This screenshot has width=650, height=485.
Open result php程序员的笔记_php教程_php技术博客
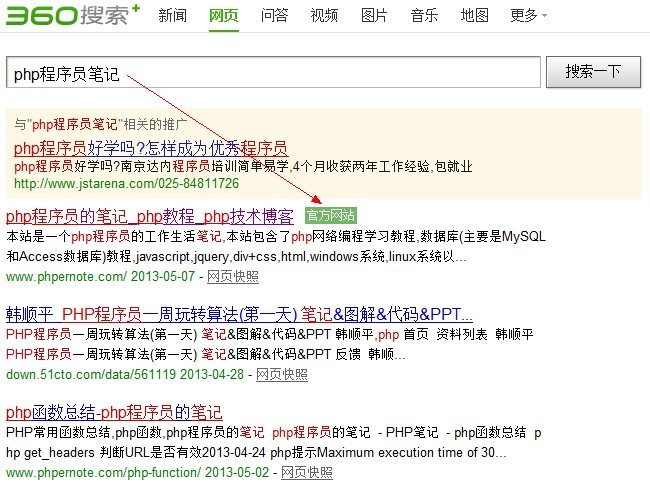150,216
